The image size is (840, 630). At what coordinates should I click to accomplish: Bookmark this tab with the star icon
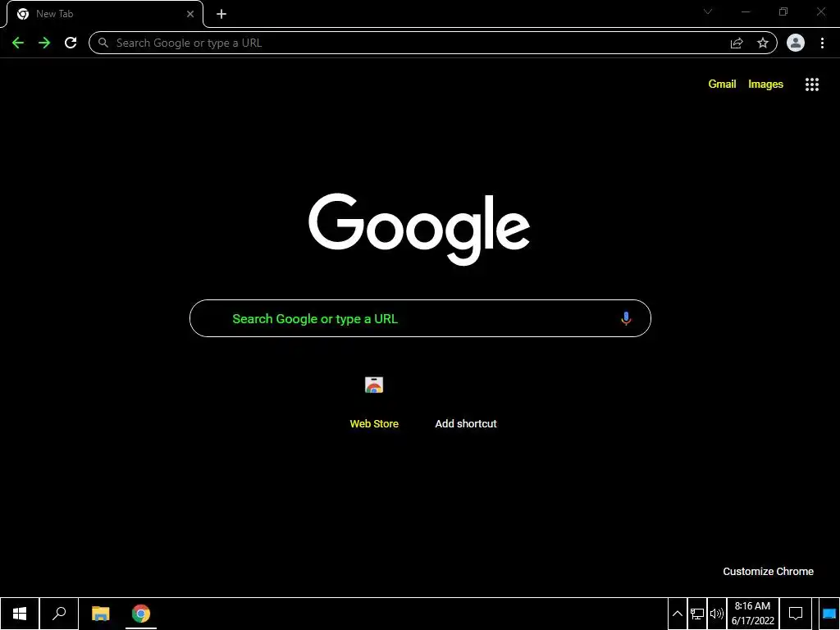[x=763, y=43]
